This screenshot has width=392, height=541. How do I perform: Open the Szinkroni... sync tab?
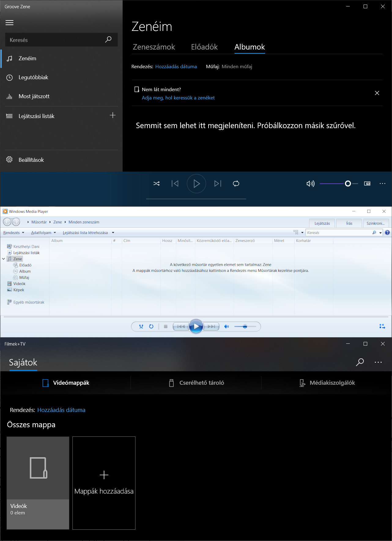coord(375,223)
